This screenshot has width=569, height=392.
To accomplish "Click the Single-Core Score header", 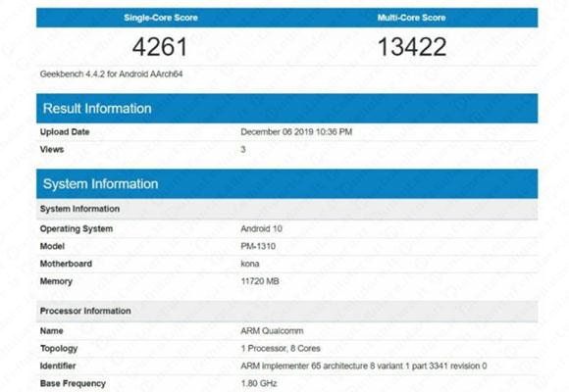I will pos(161,18).
